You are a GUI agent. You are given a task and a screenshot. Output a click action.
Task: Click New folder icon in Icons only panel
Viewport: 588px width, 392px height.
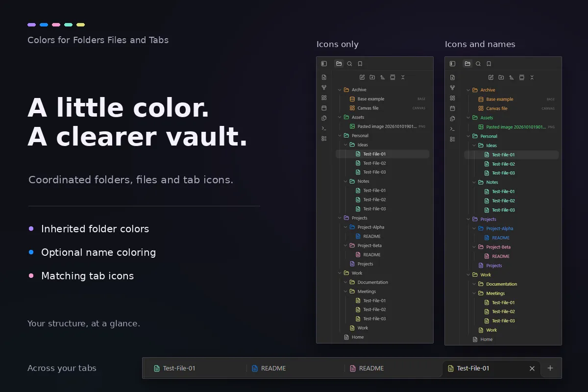point(372,77)
